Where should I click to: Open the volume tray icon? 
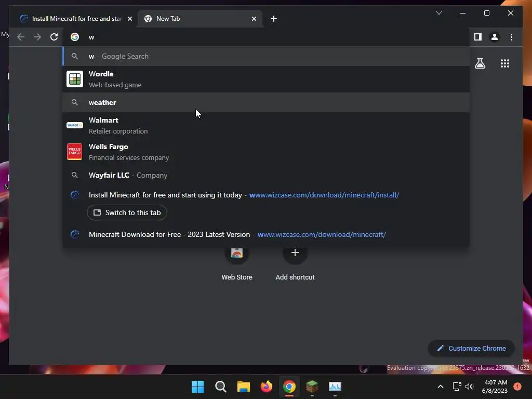(469, 387)
